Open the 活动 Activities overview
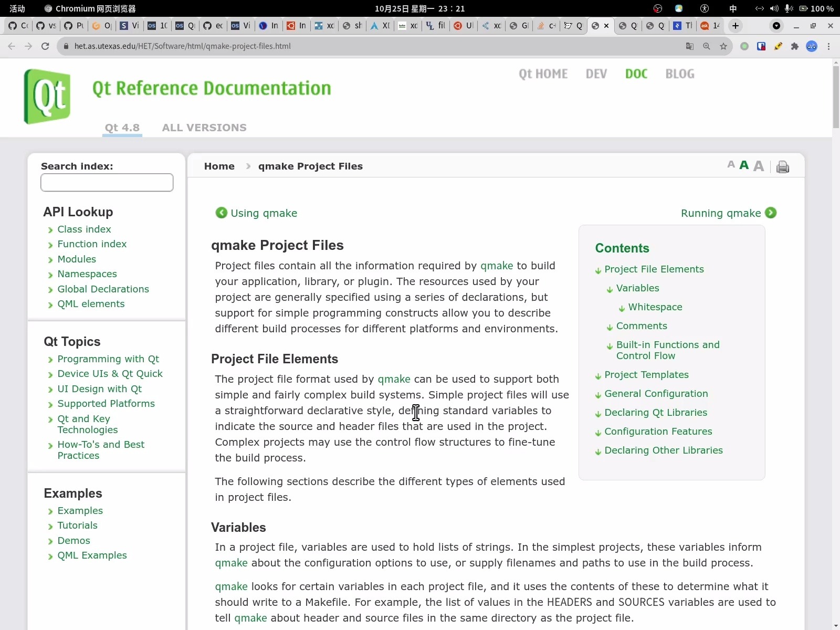The height and width of the screenshot is (630, 840). [x=17, y=8]
